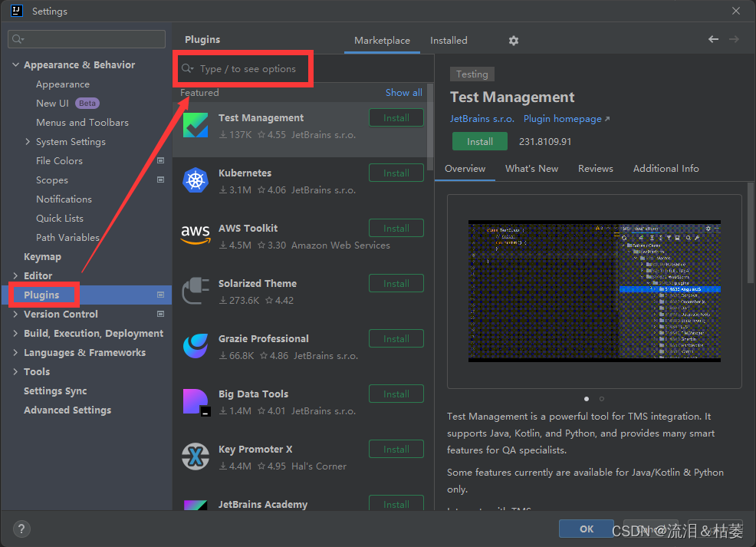Open Quick Lists settings
The height and width of the screenshot is (547, 756).
click(x=60, y=218)
